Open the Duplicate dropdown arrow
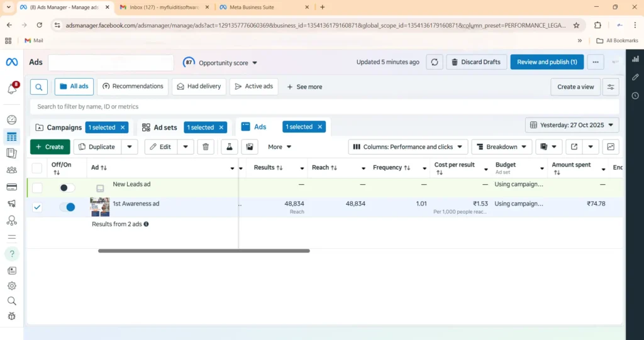The image size is (644, 340). (x=130, y=146)
